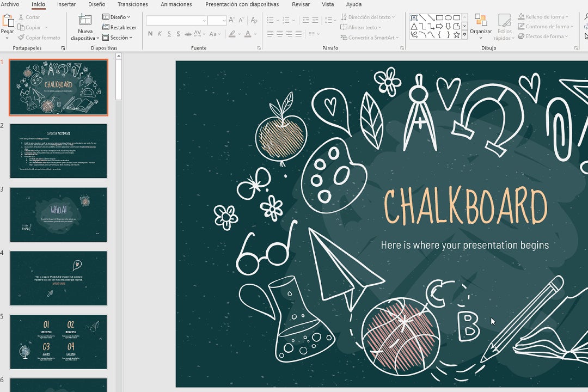Toggle italic formatting with the K button
Screen dimensions: 588x392
click(160, 34)
